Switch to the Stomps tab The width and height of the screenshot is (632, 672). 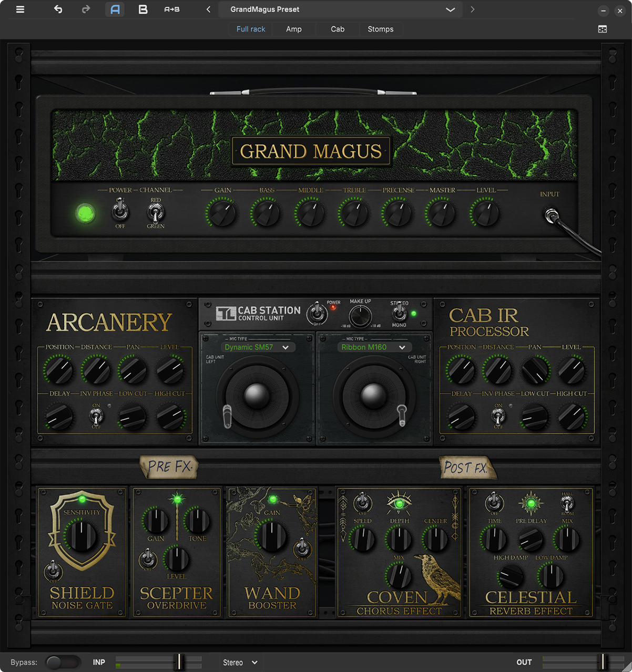(x=380, y=29)
